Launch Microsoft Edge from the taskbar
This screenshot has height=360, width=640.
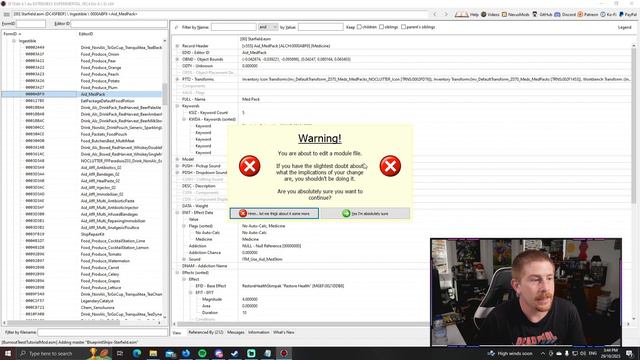[137, 353]
